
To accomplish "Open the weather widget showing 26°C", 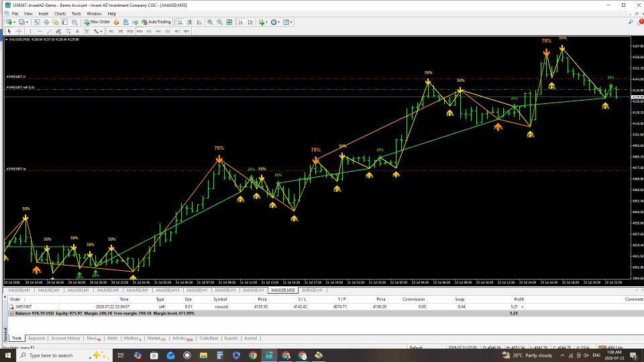I will point(528,355).
